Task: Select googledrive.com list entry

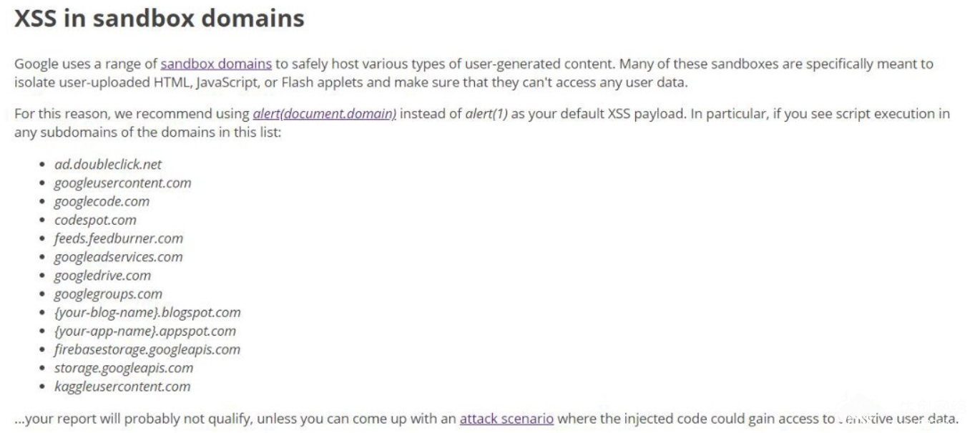Action: 103,276
